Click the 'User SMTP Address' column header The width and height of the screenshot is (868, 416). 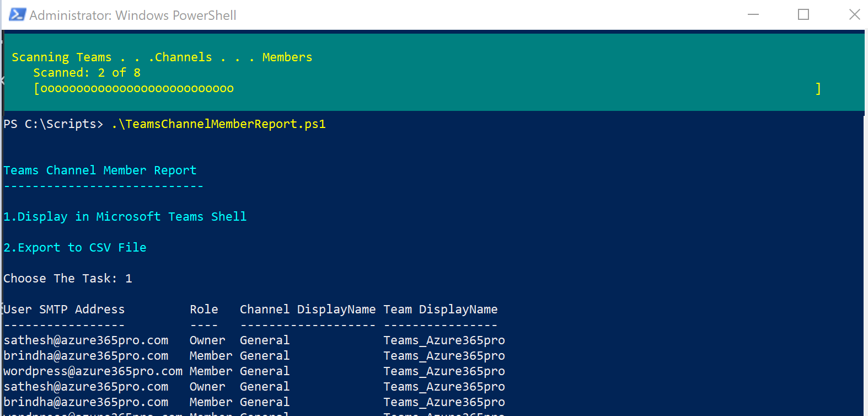coord(64,310)
